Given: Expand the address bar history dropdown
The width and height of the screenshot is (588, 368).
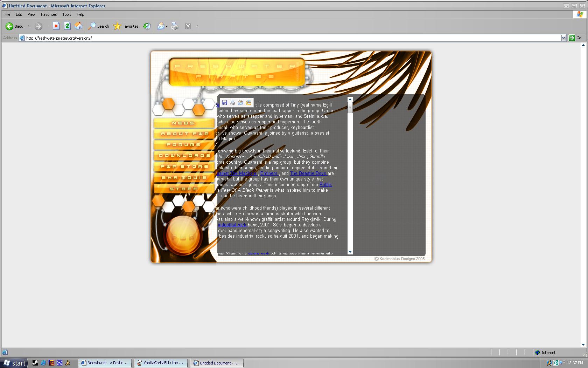Looking at the screenshot, I should click(x=563, y=38).
